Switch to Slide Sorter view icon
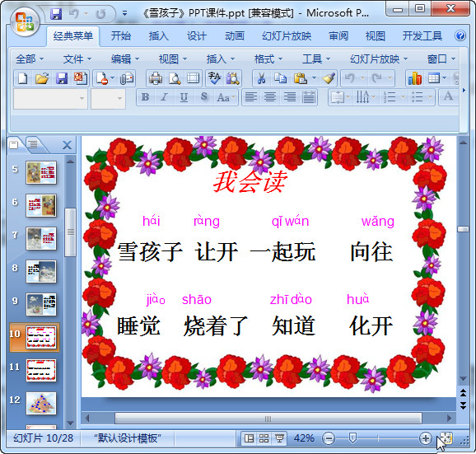The width and height of the screenshot is (476, 454). (264, 438)
